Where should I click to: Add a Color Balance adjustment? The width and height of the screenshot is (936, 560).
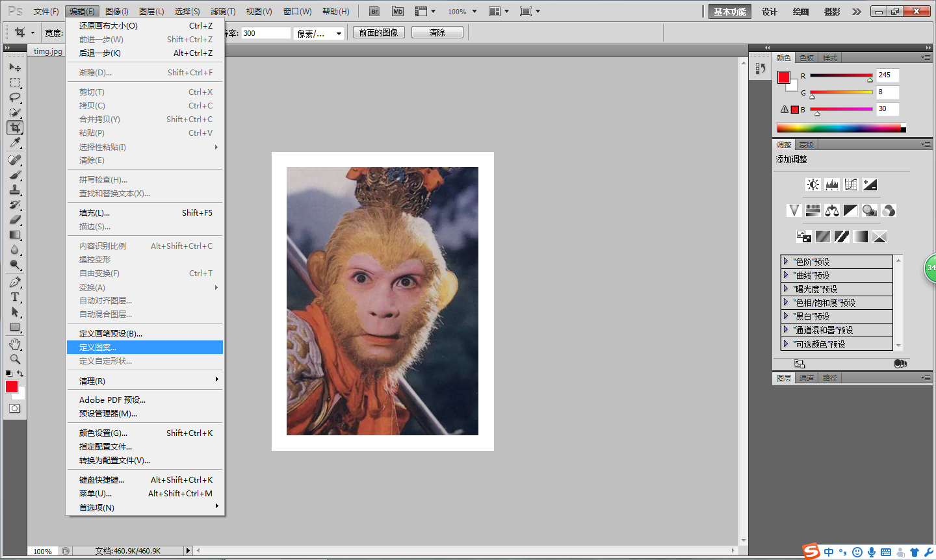tap(832, 210)
